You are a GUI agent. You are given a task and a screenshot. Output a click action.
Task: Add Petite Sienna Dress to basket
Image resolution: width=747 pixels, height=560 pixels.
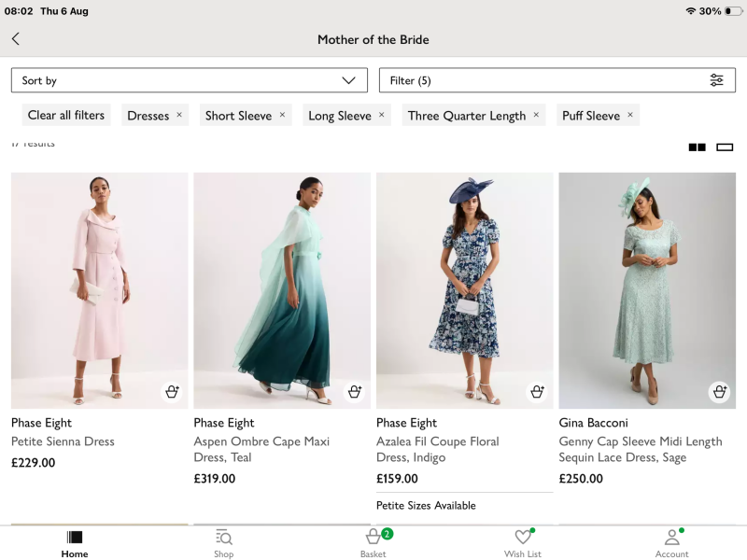172,391
